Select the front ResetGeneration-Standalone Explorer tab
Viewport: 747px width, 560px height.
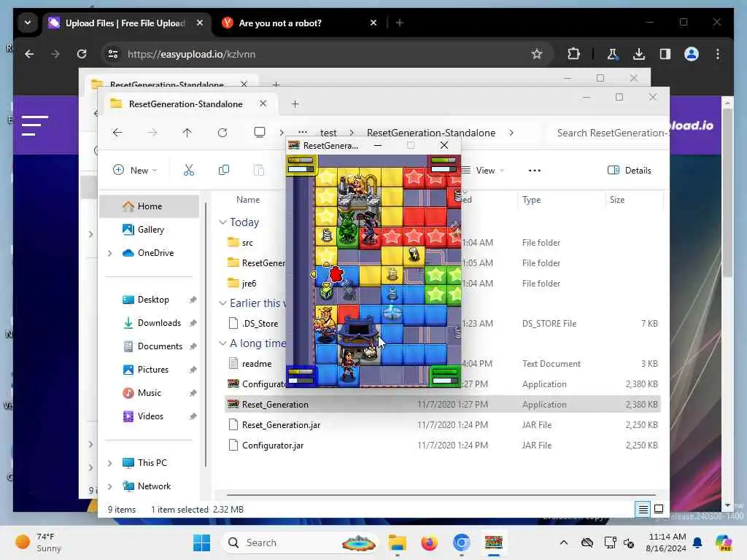[186, 104]
